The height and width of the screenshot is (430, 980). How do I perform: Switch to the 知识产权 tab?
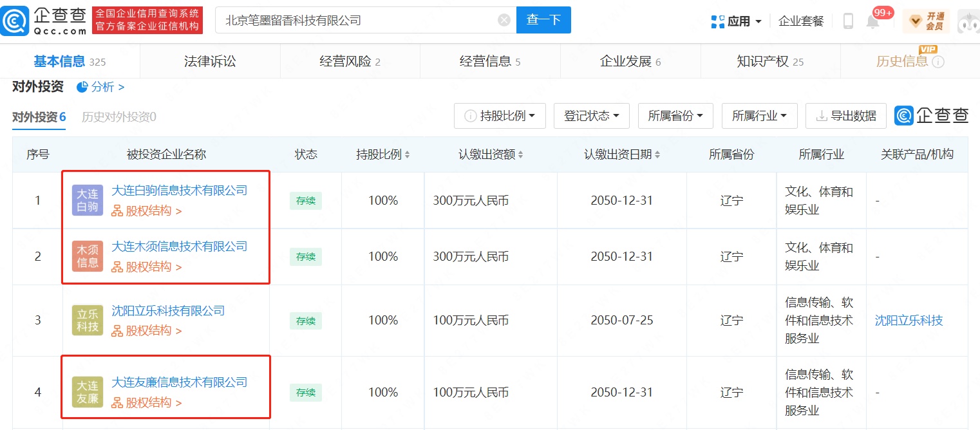click(769, 62)
